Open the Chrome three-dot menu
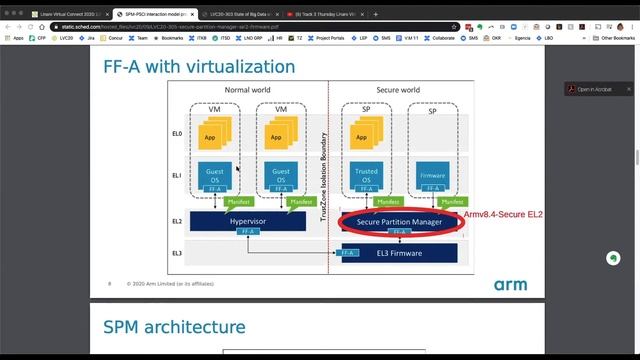 (632, 27)
